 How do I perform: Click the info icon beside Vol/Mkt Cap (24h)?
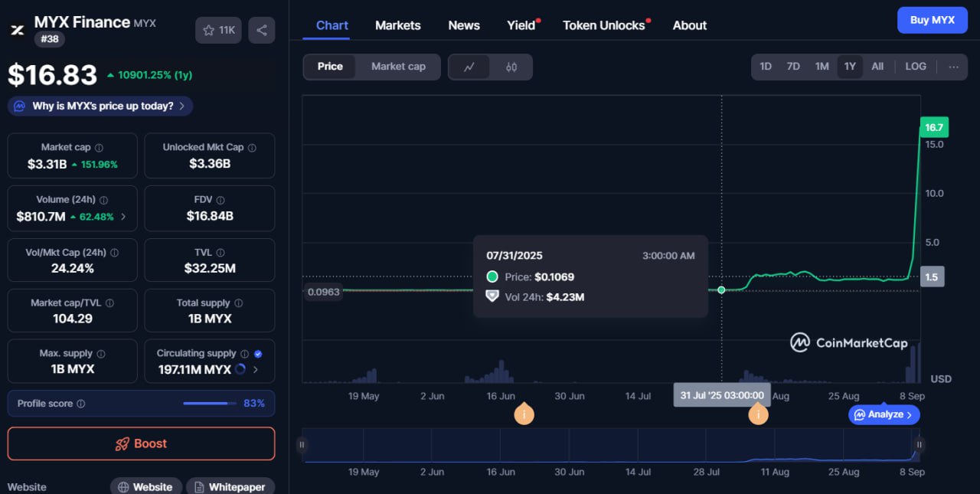(113, 252)
